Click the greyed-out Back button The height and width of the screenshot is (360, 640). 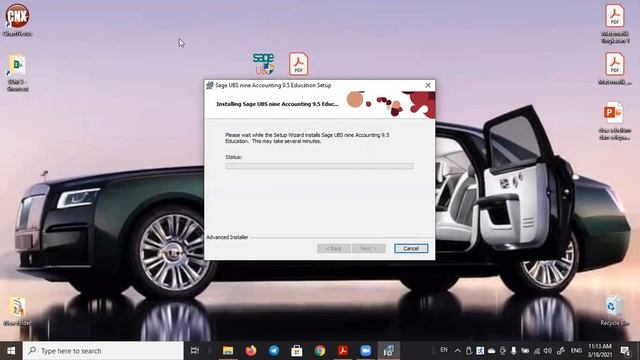tap(333, 248)
